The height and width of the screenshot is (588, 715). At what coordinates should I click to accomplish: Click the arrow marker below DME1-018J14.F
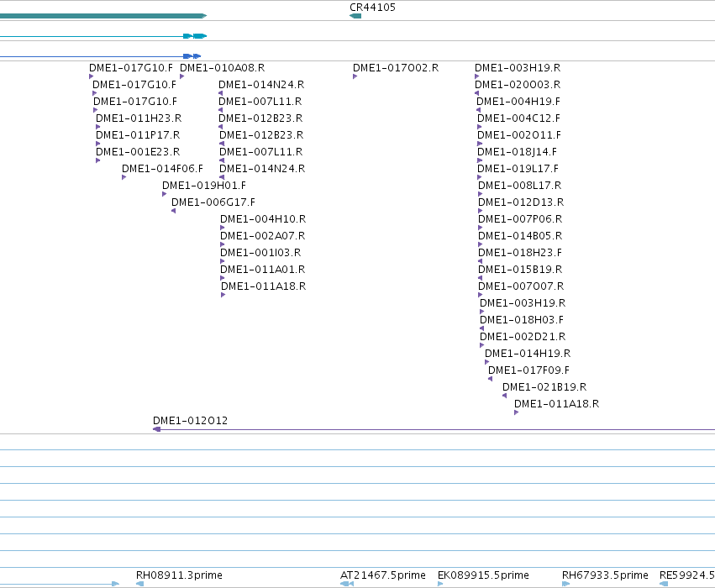tap(479, 160)
